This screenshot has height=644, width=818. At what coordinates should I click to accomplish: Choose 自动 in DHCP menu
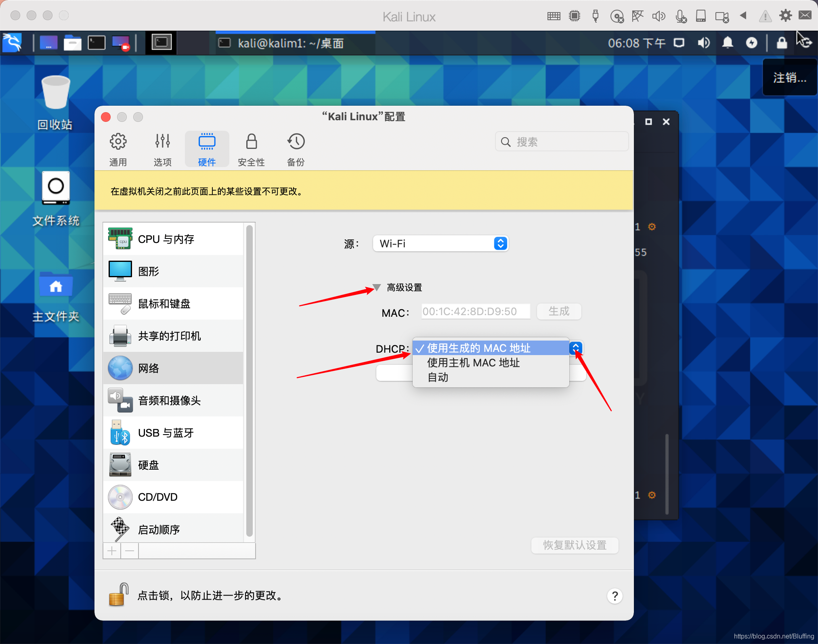pos(491,377)
